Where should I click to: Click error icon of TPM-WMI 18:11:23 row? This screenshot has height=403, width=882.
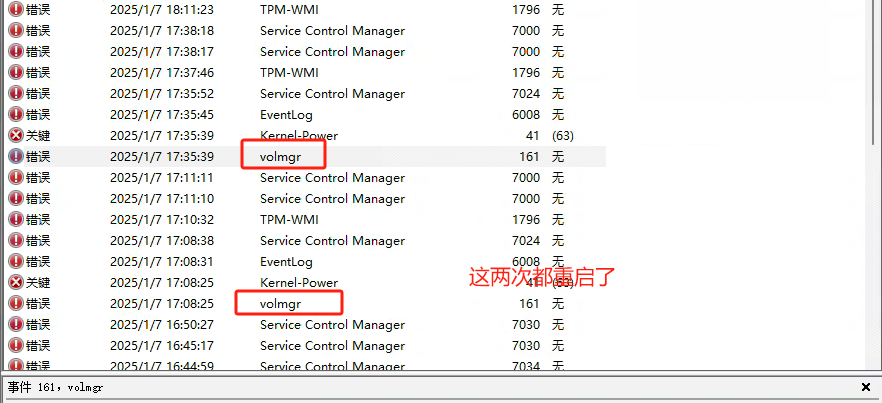point(16,10)
